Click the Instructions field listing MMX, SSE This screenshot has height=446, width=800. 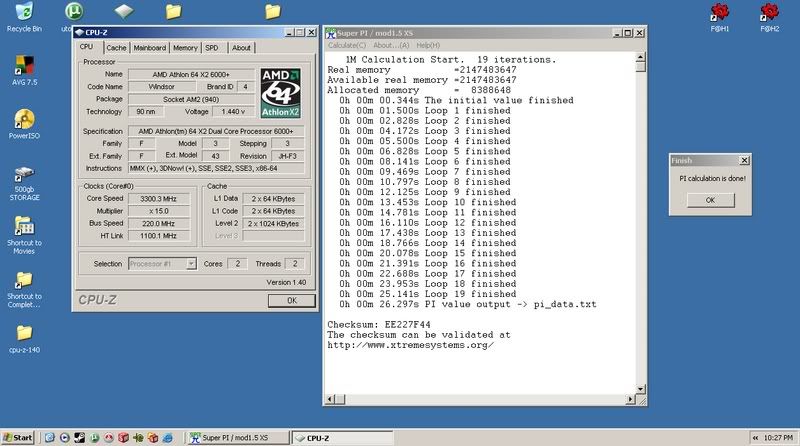216,168
